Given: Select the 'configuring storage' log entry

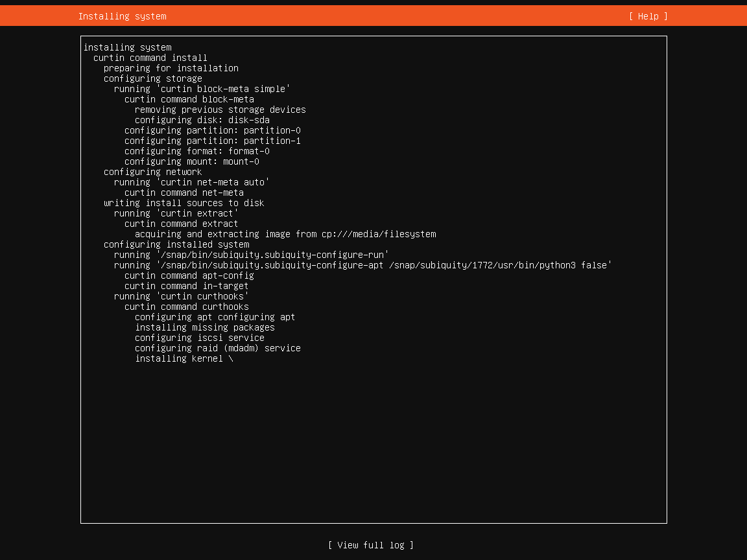Looking at the screenshot, I should tap(152, 78).
